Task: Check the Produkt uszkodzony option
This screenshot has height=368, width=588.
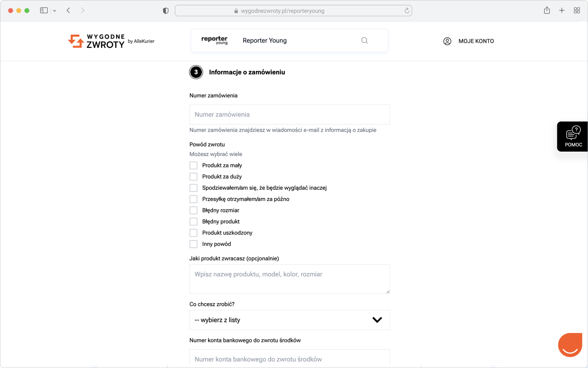Action: click(193, 233)
